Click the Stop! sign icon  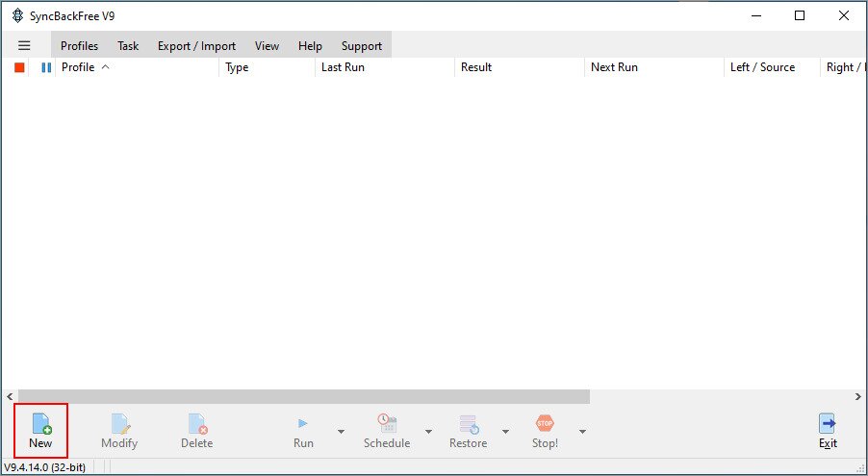[x=545, y=423]
